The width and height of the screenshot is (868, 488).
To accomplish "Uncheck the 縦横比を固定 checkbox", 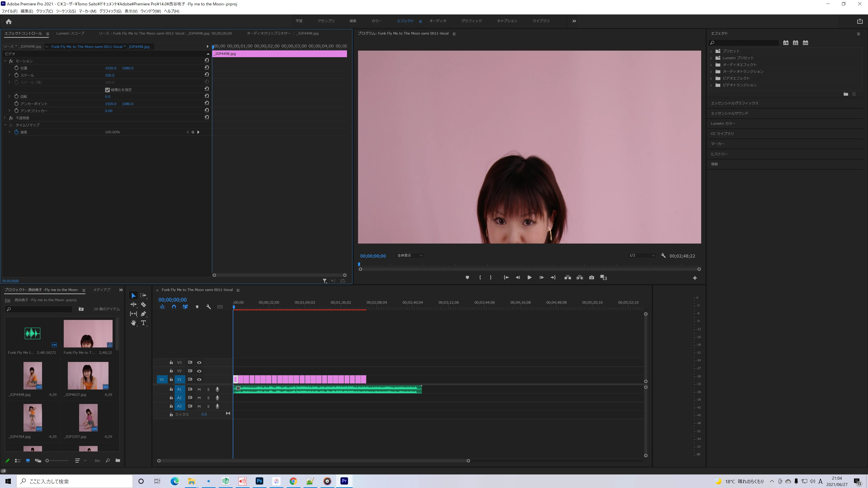I will 108,90.
